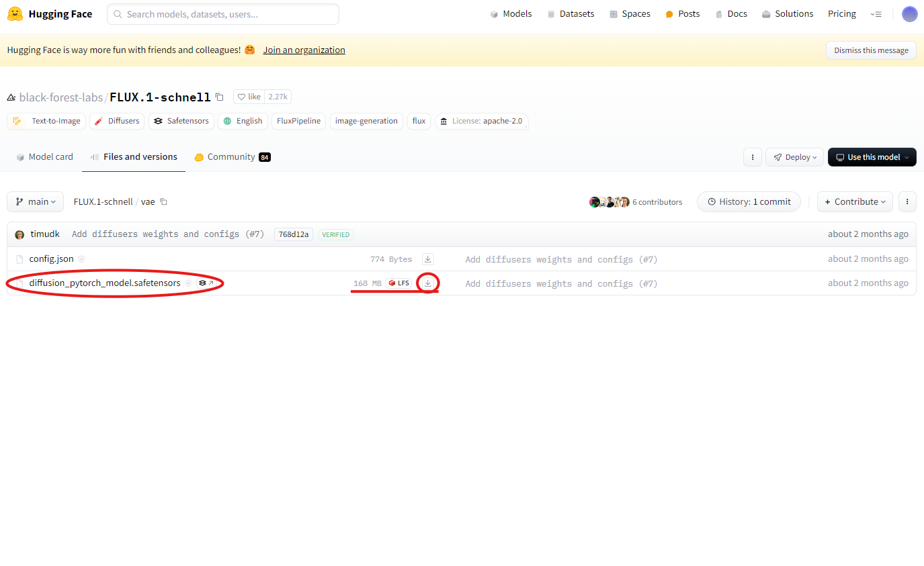The image size is (924, 566).
Task: Open safetensors viewer icon beside model file
Action: pos(206,283)
